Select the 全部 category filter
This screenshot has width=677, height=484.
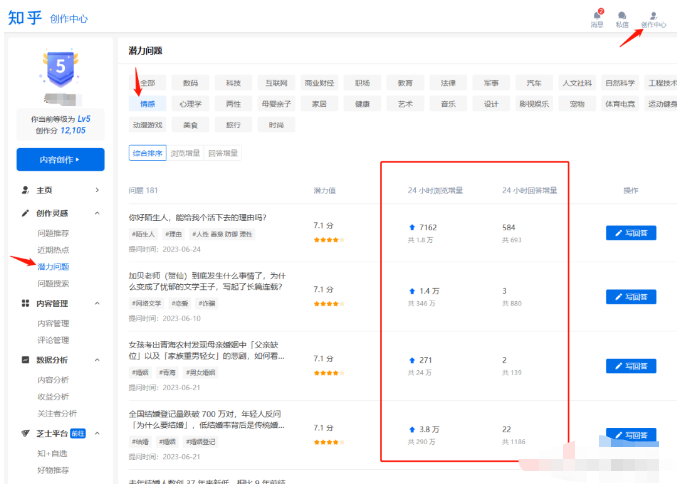point(148,82)
